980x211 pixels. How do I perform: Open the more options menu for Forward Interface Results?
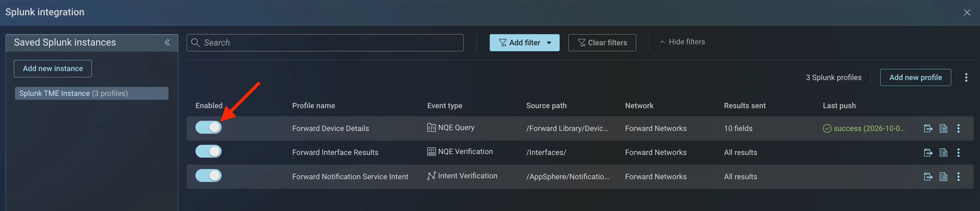pyautogui.click(x=958, y=153)
